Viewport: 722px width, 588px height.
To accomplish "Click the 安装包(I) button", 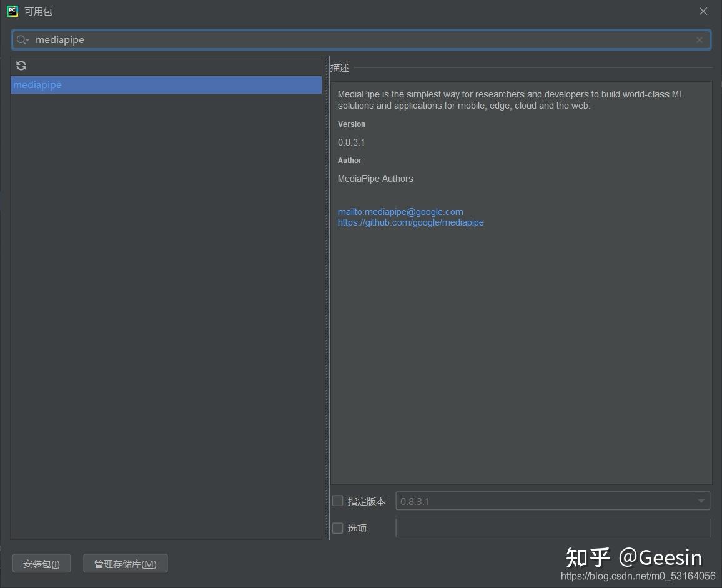I will [41, 563].
